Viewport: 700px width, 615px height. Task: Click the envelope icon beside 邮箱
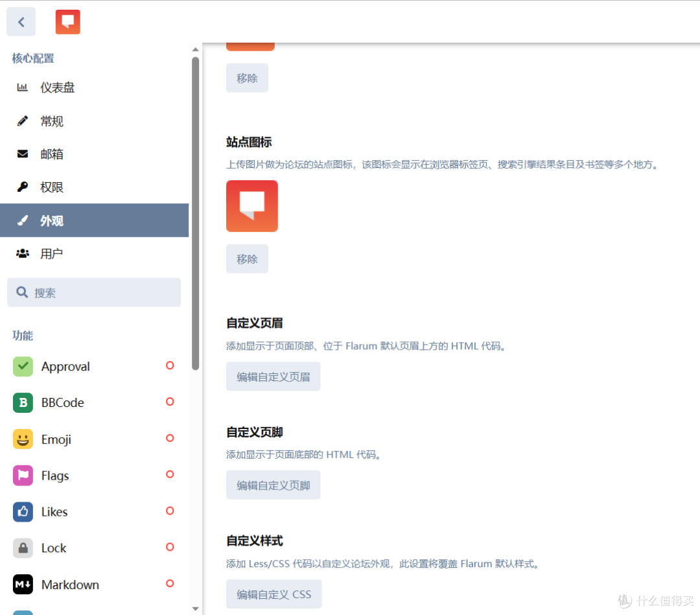tap(22, 154)
